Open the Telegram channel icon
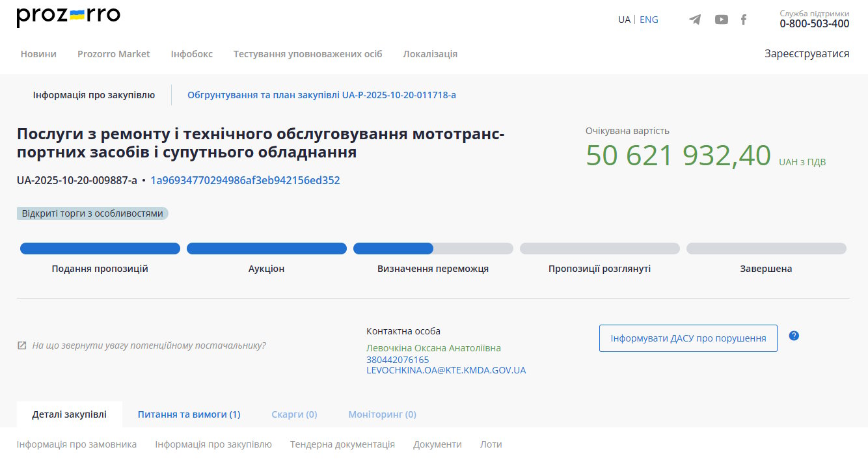Viewport: 868px width, 471px height. point(695,20)
